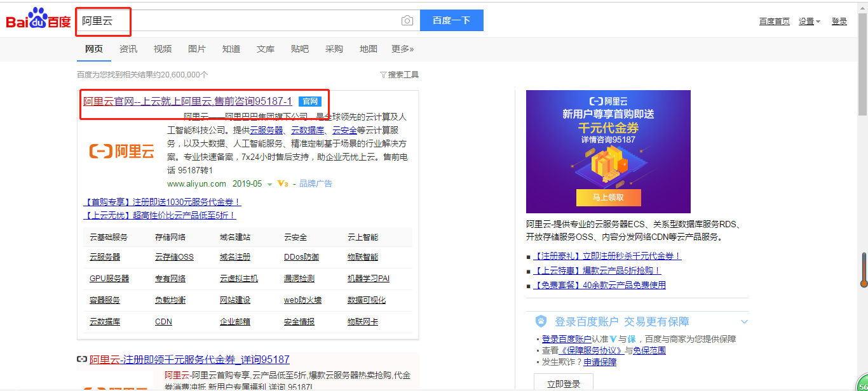The width and height of the screenshot is (868, 391).
Task: Click the 登录 link
Action: click(839, 21)
